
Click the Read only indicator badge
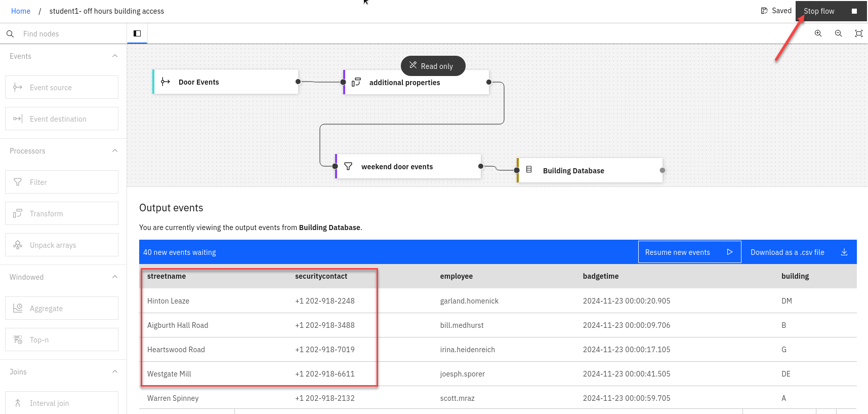(433, 66)
